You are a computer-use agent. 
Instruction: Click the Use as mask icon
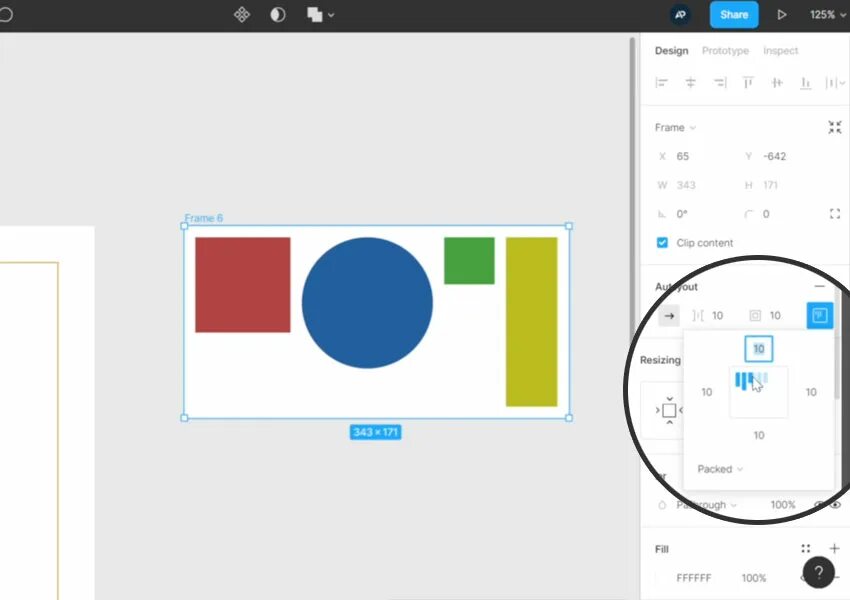(278, 15)
